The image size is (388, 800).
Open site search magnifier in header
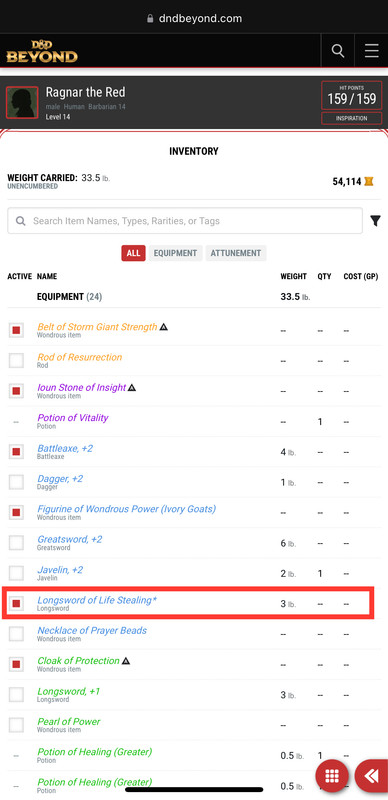point(337,51)
